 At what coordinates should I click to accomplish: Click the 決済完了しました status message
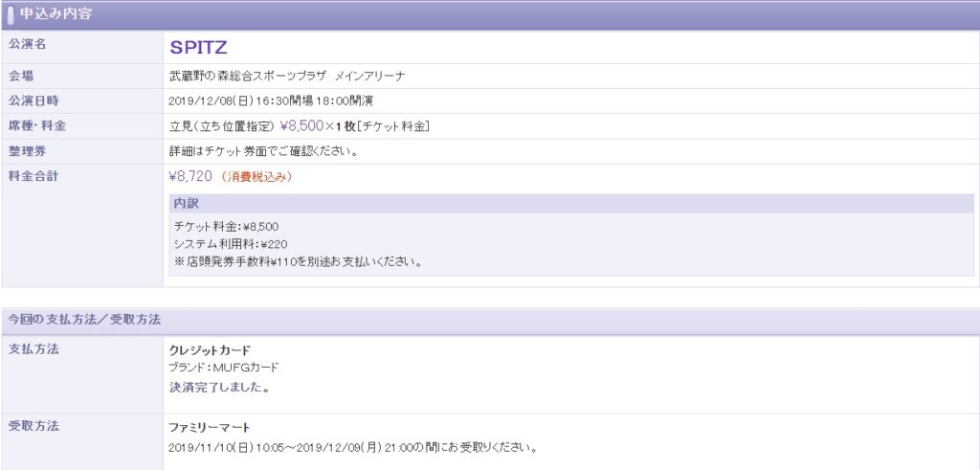[x=219, y=388]
